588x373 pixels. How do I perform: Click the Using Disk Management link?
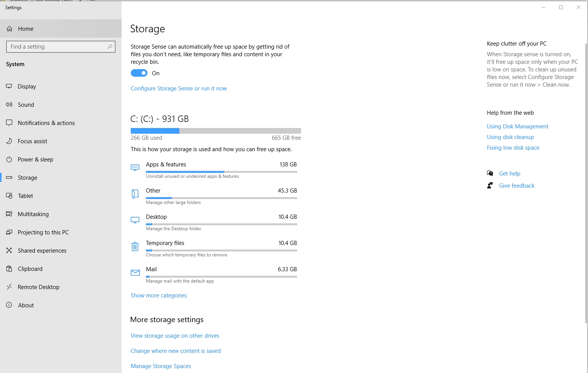point(517,126)
